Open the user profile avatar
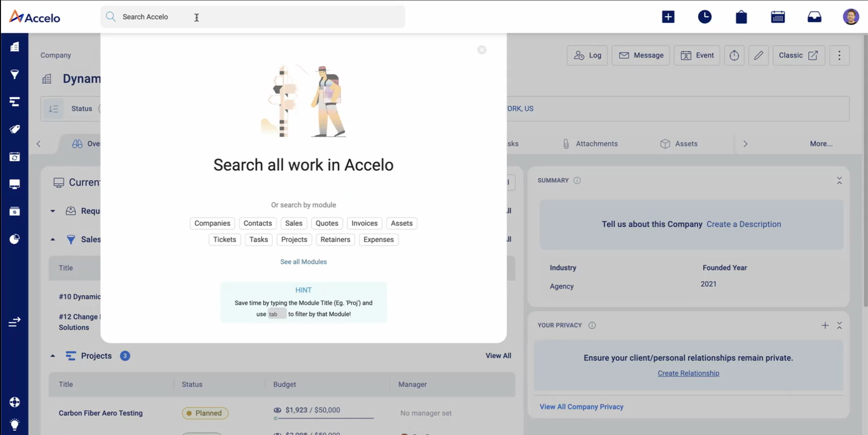The image size is (868, 435). [851, 17]
